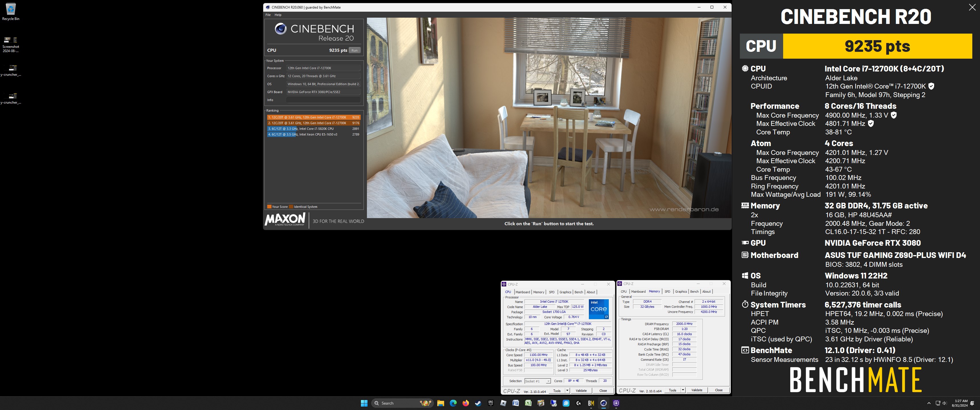Open Word from the taskbar
Screen dimensions: 980x410
516,403
